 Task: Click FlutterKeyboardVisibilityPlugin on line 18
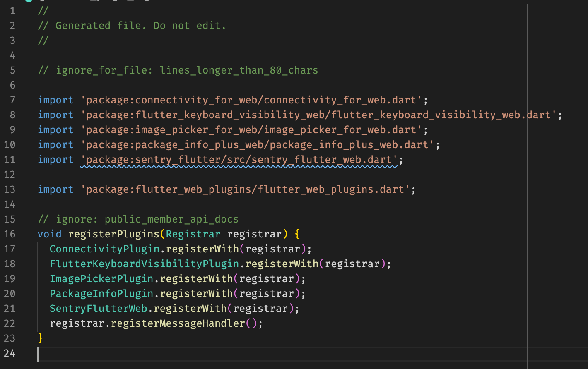tap(145, 264)
